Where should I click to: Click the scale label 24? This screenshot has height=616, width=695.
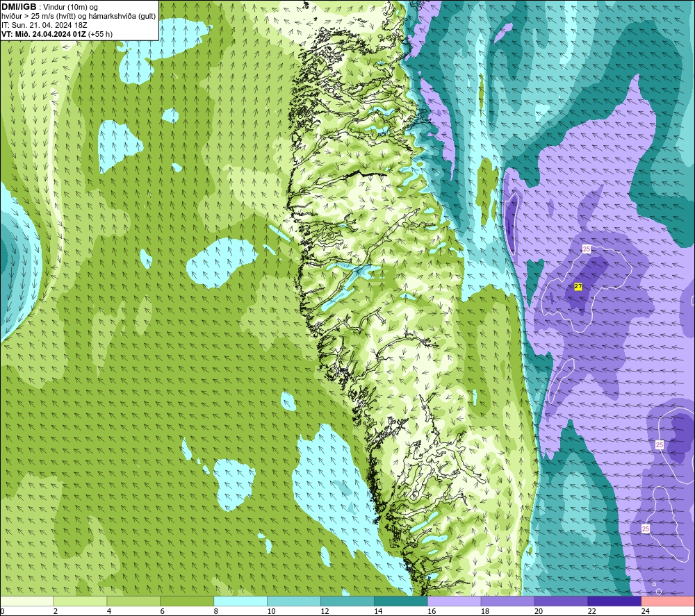tap(646, 611)
